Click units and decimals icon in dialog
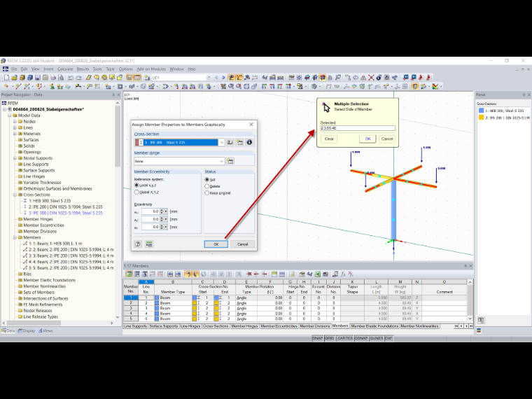This screenshot has height=399, width=532. (149, 244)
